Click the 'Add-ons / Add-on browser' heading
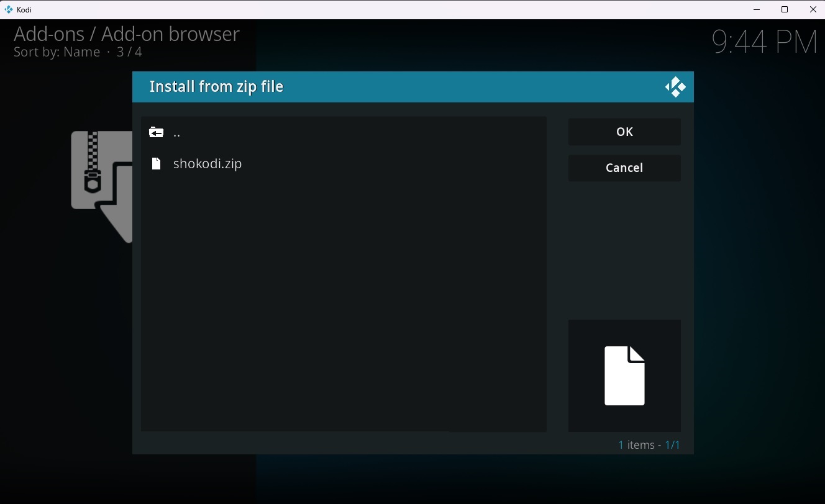 [x=127, y=34]
